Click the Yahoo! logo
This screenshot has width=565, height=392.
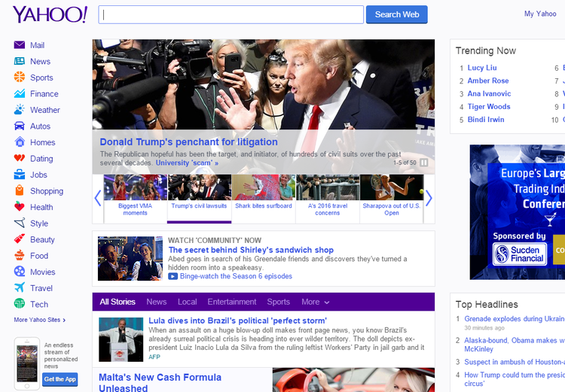tap(50, 14)
